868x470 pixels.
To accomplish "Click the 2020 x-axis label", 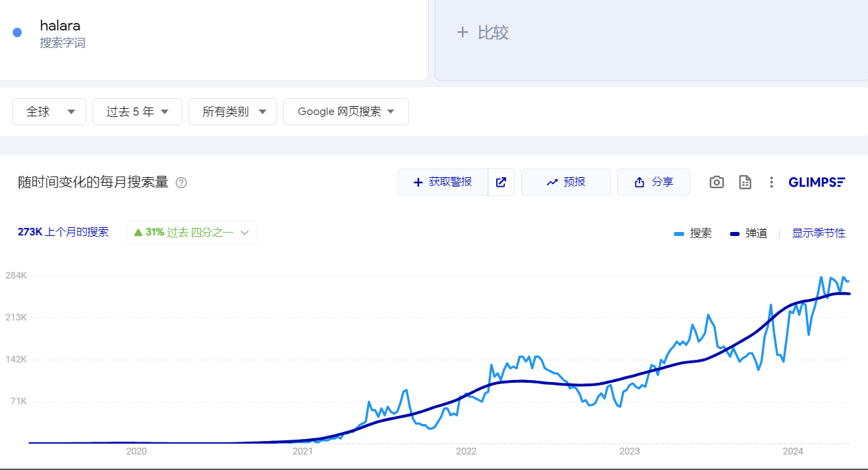I will (x=137, y=451).
